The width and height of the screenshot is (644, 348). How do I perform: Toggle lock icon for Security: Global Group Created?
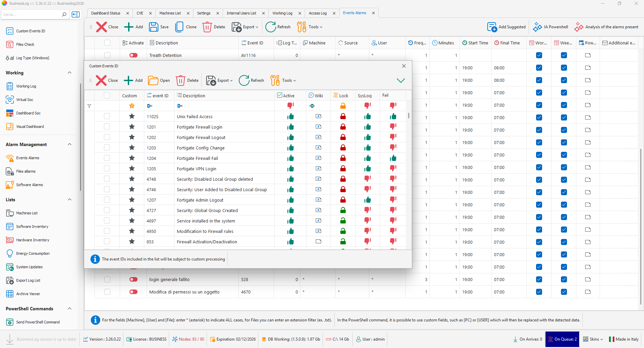(343, 210)
